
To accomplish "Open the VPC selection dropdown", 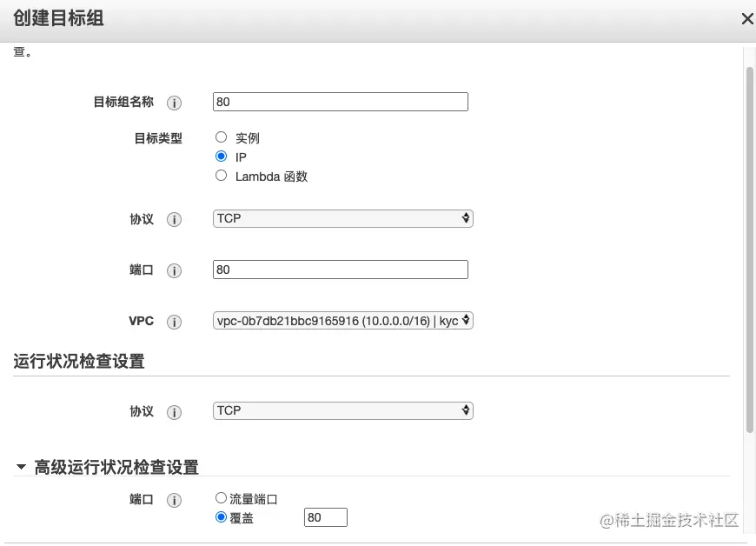I will pos(342,321).
